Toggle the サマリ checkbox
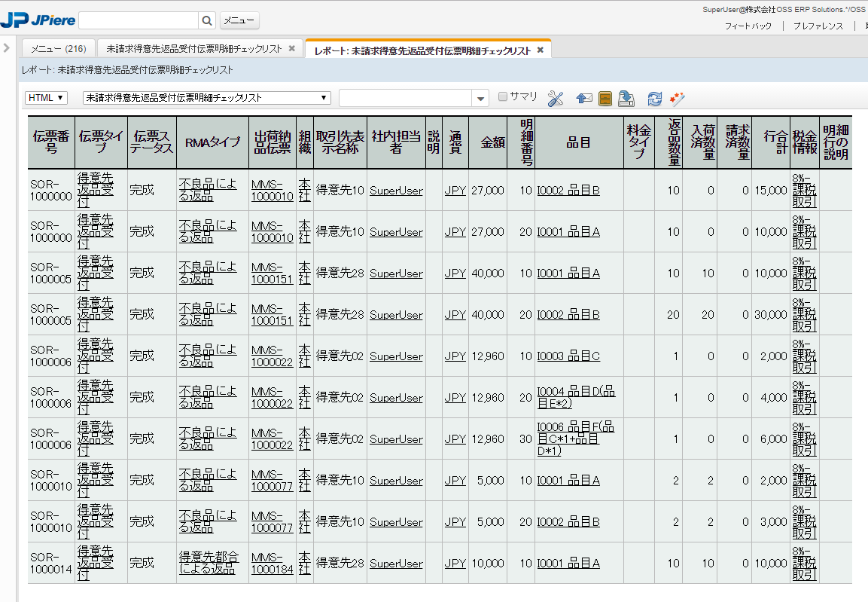The image size is (868, 602). pyautogui.click(x=504, y=96)
